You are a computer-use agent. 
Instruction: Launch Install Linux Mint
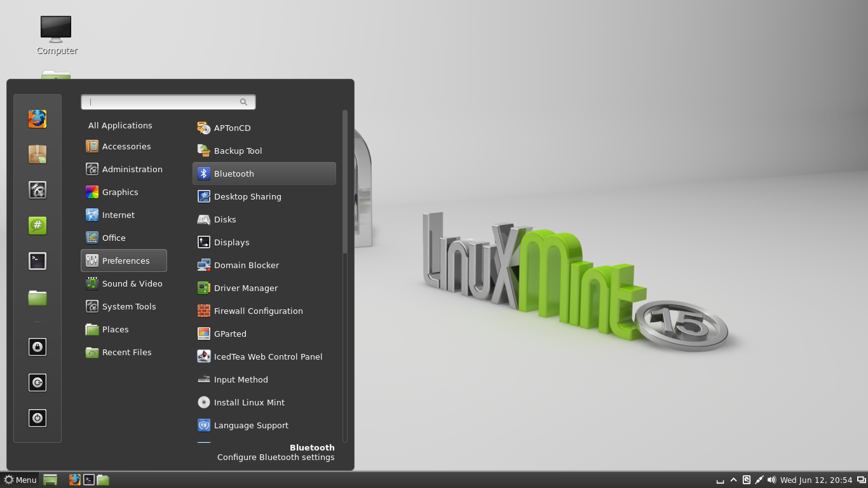pos(264,402)
